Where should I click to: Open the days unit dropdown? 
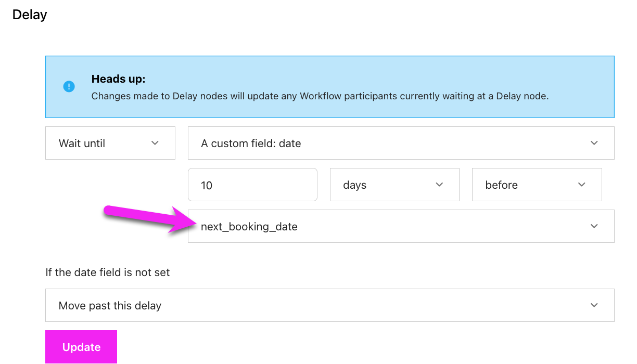tap(394, 185)
